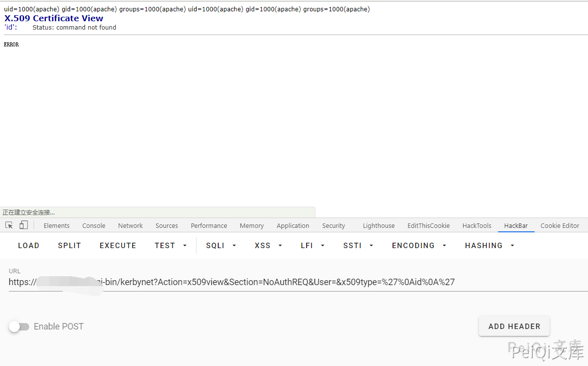Open the SQLI dropdown
The height and width of the screenshot is (366, 588).
click(x=221, y=246)
